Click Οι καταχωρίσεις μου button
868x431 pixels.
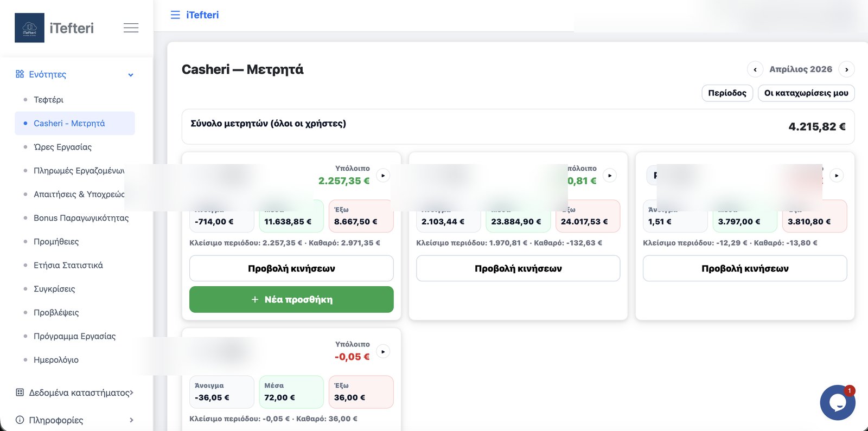pos(806,93)
